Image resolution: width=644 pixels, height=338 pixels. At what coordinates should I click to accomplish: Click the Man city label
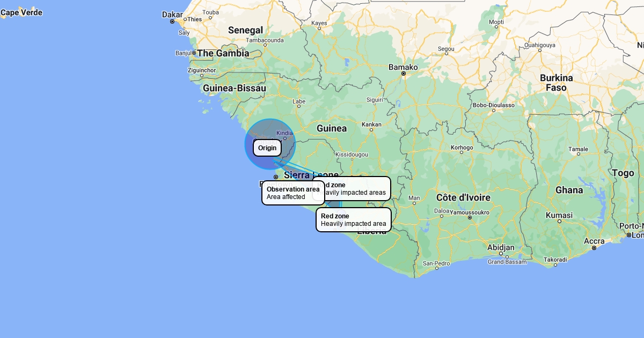414,198
